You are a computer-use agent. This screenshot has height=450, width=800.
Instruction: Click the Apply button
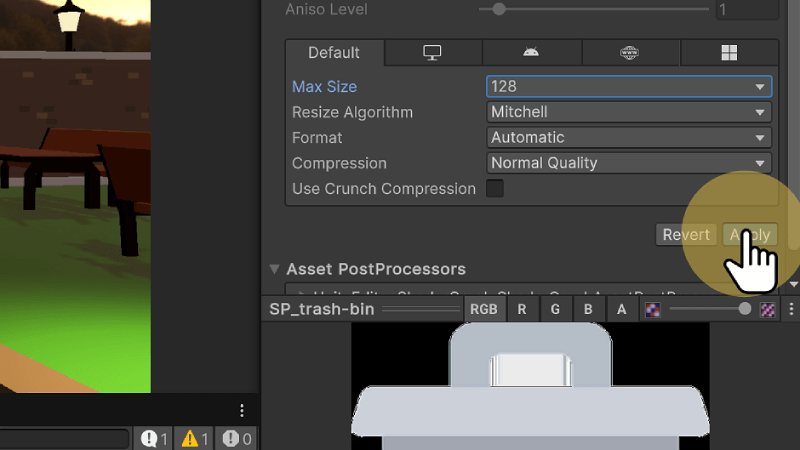750,235
